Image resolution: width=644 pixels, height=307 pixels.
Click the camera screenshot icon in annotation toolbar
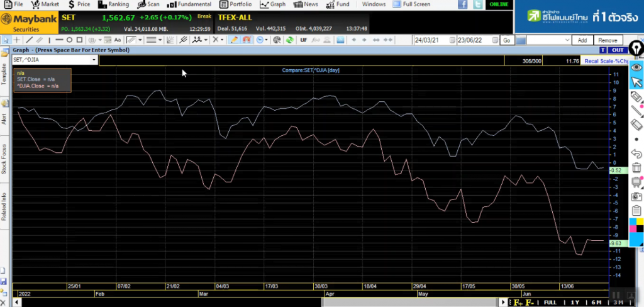click(x=636, y=196)
